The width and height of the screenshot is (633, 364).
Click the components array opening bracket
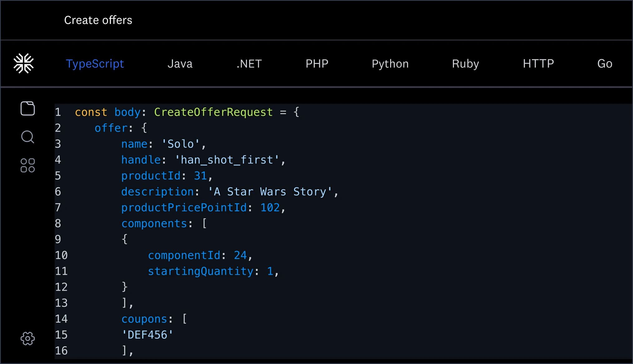[x=205, y=223]
